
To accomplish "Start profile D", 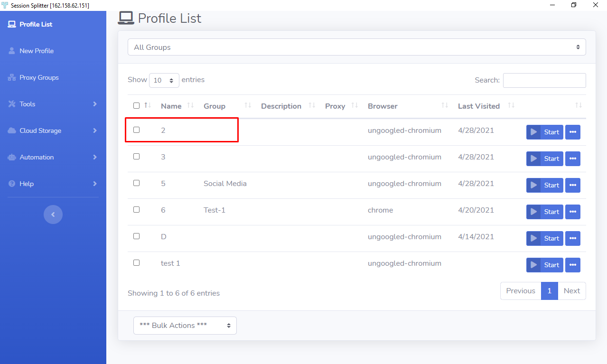I will coord(545,238).
